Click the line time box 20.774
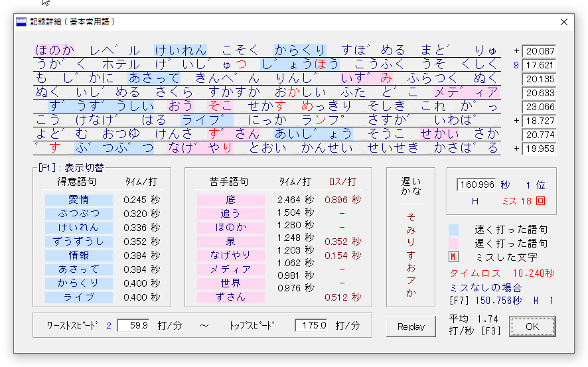588x367 pixels. pyautogui.click(x=540, y=135)
